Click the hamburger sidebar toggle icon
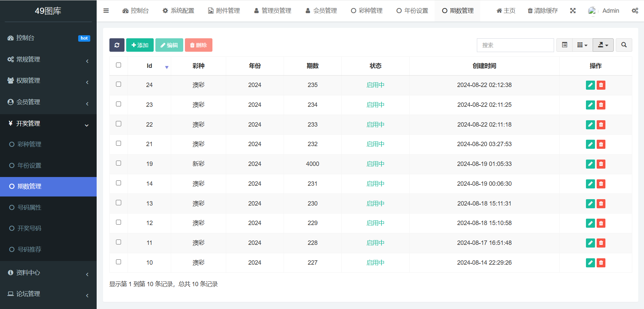This screenshot has height=309, width=644. coord(106,11)
